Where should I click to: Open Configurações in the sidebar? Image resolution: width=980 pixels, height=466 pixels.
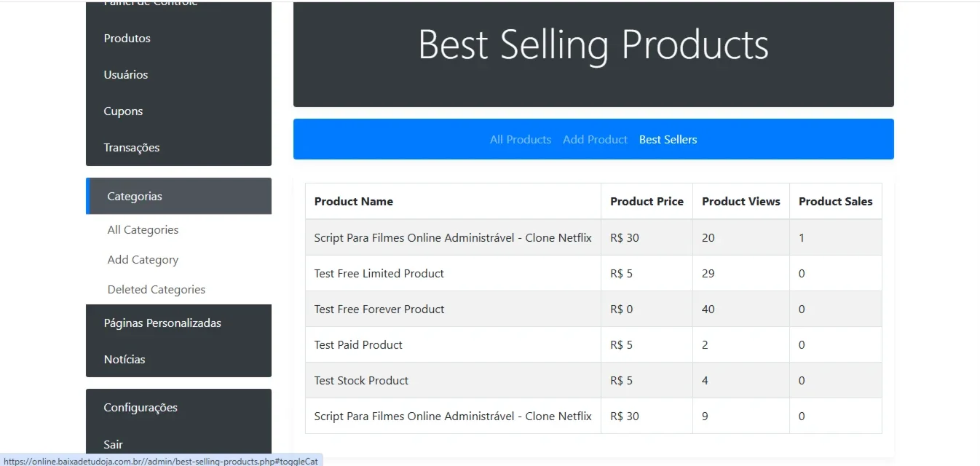point(178,408)
